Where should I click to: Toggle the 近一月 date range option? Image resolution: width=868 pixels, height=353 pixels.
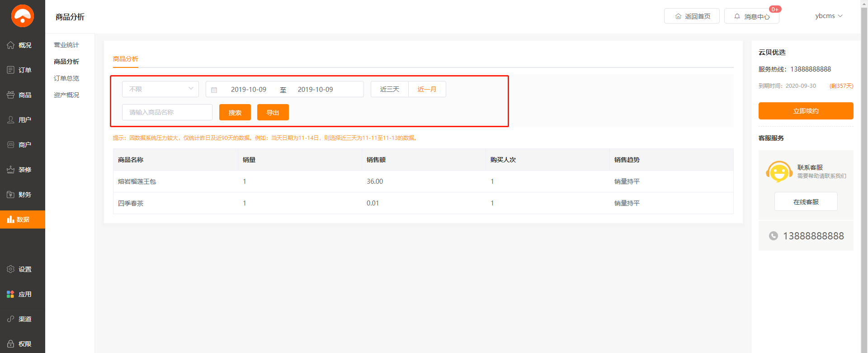tap(427, 89)
